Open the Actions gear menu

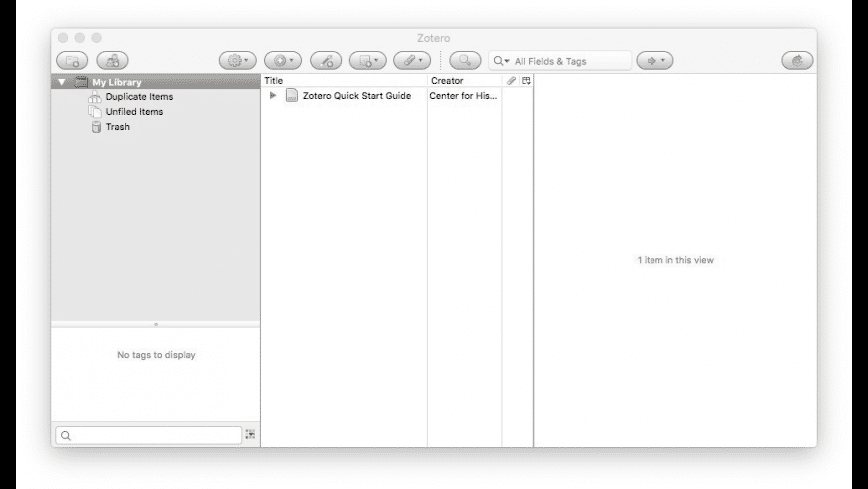[238, 60]
